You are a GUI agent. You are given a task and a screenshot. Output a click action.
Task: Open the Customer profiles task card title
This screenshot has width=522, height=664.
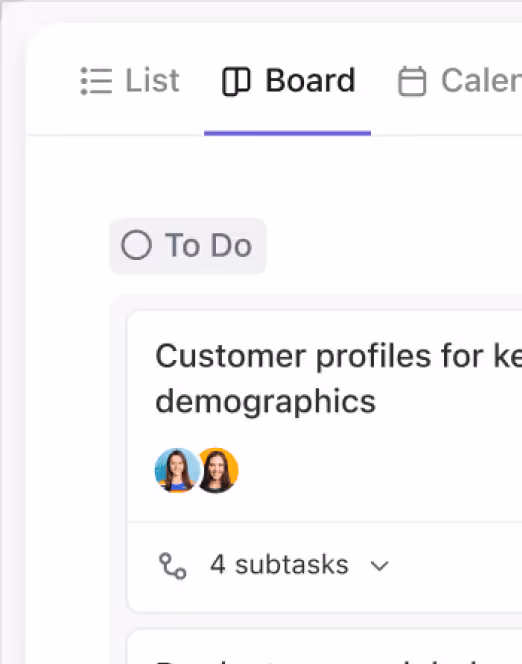point(339,378)
